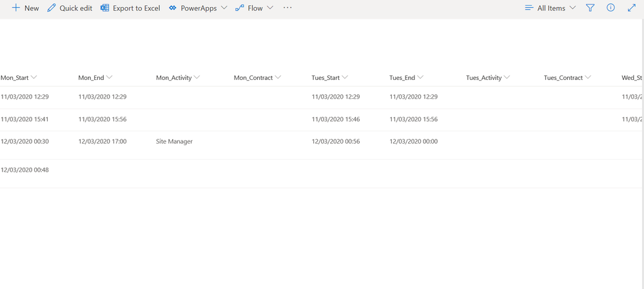
Task: Select Tues_End cell 12/03/2020 00:00
Action: coord(414,141)
